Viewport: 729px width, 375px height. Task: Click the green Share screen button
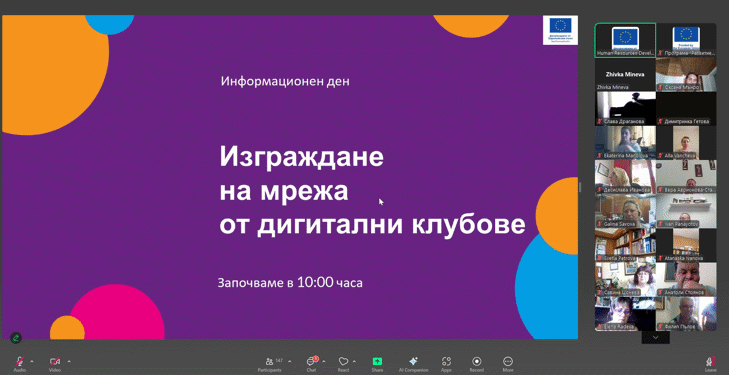click(377, 362)
